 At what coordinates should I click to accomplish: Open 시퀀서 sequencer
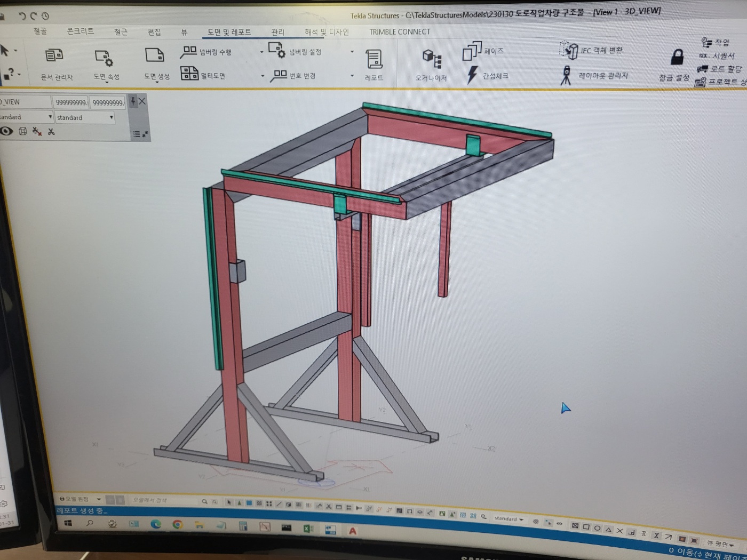(x=717, y=55)
